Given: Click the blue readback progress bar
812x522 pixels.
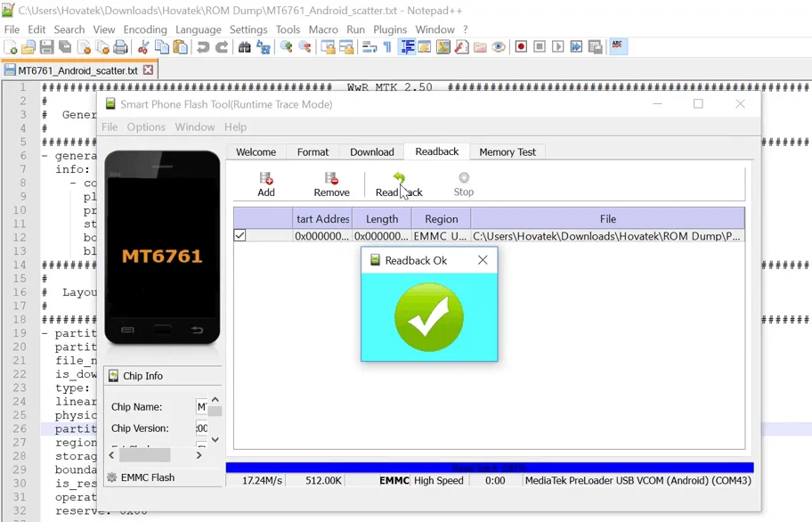Looking at the screenshot, I should pyautogui.click(x=489, y=468).
